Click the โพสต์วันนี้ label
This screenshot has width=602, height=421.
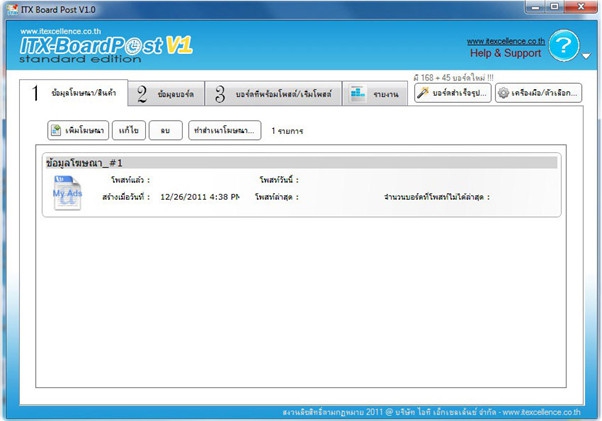tap(279, 180)
